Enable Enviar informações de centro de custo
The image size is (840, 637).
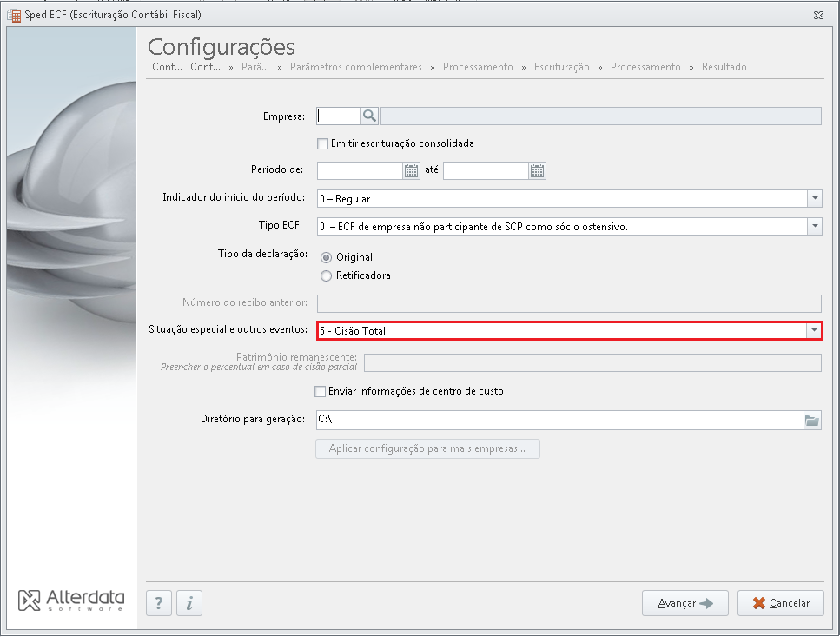320,392
